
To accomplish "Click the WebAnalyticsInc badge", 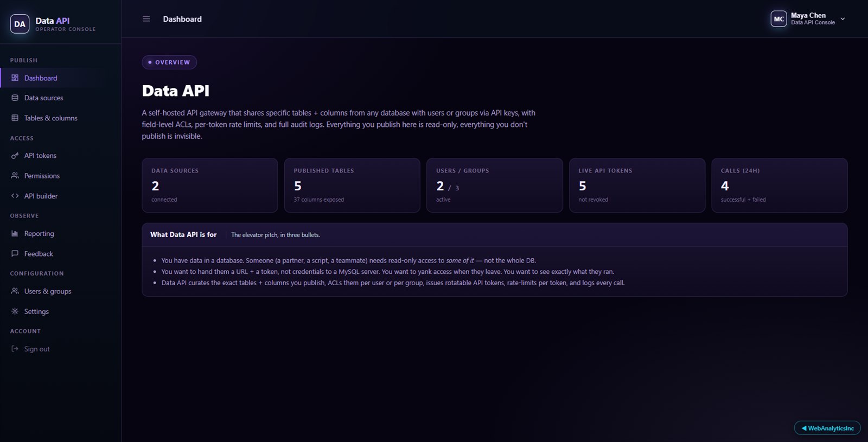I will [x=827, y=428].
